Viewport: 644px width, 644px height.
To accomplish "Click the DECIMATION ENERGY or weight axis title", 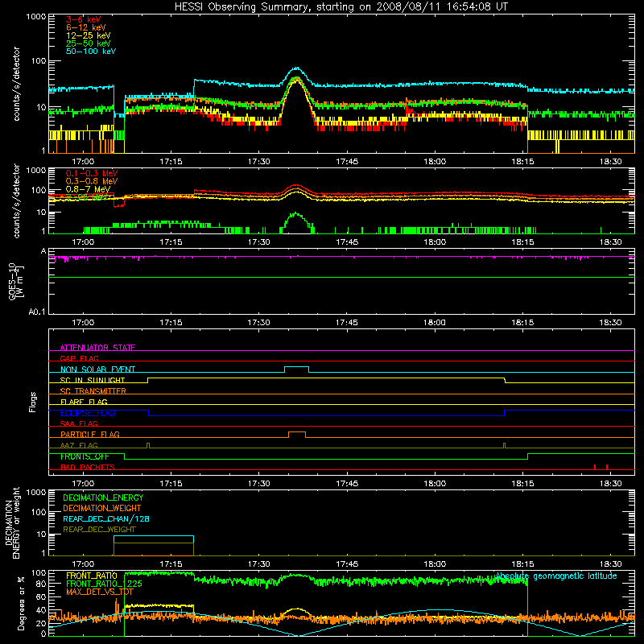I will (12, 522).
